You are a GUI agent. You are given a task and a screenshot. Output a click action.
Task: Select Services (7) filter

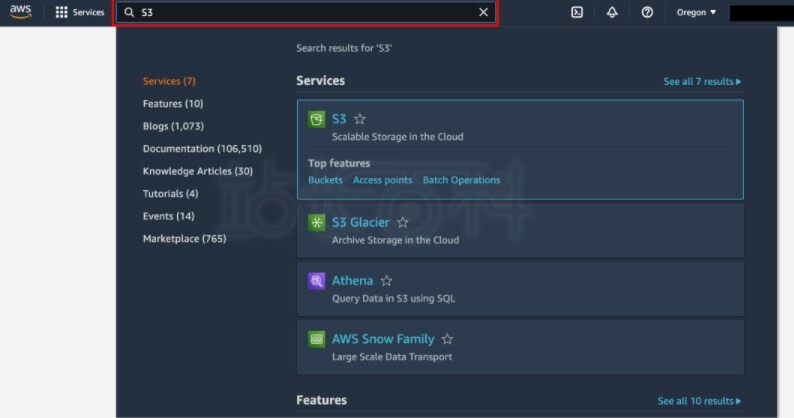pos(169,81)
